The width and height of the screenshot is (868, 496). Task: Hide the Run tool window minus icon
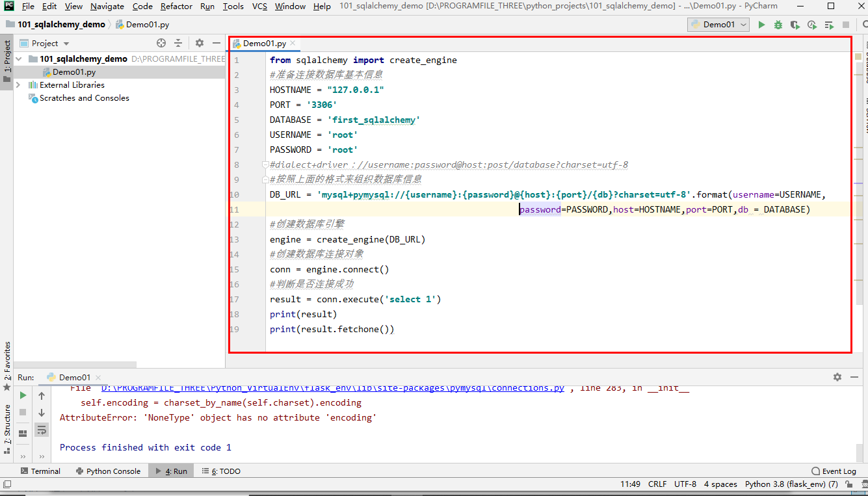tap(855, 377)
